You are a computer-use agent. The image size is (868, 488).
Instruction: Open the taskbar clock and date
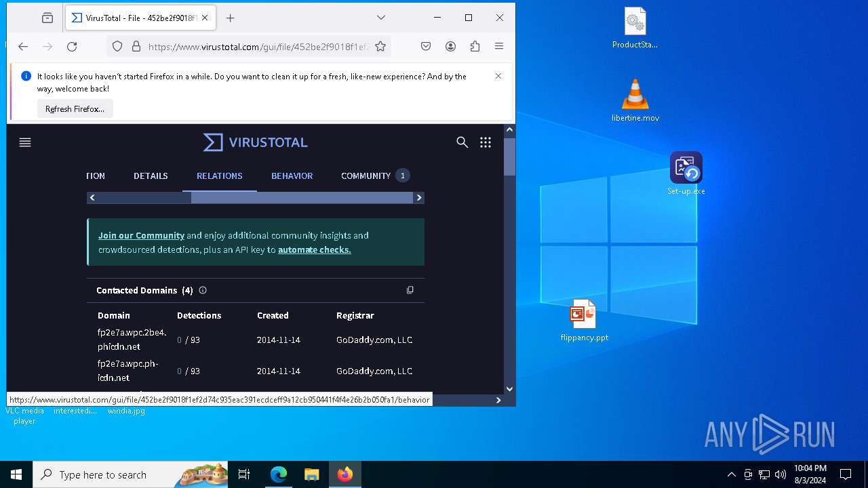(810, 474)
